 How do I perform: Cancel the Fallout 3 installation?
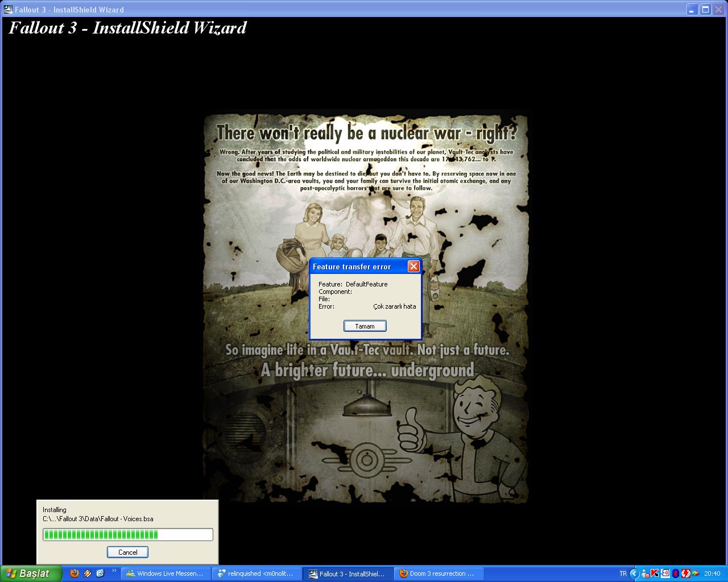click(127, 552)
